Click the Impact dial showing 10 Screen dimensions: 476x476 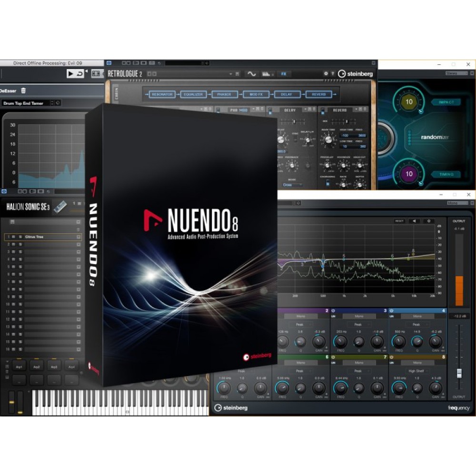pyautogui.click(x=408, y=102)
